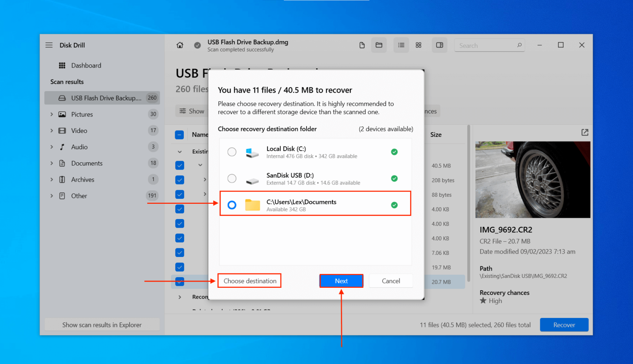The image size is (633, 364).
Task: Switch to list view layout
Action: (x=401, y=45)
